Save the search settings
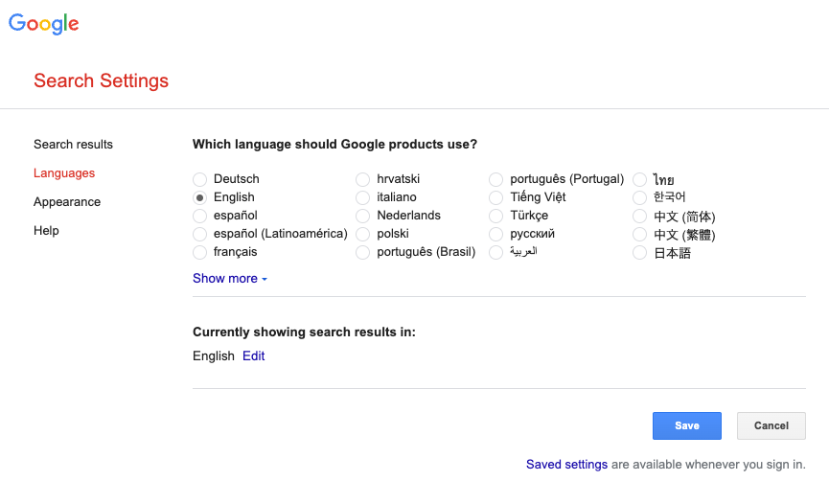 click(687, 425)
